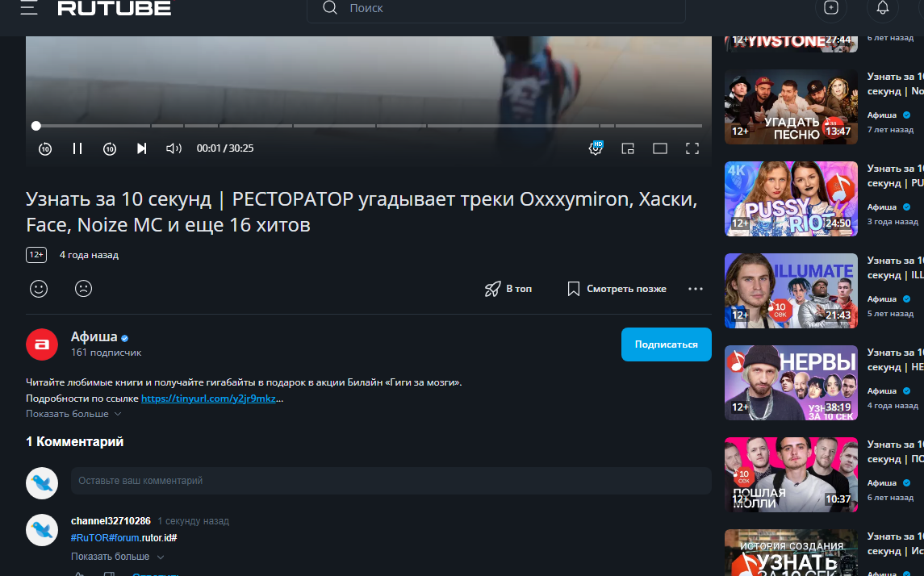
Task: Go to RUTUBE home via logo
Action: click(115, 7)
